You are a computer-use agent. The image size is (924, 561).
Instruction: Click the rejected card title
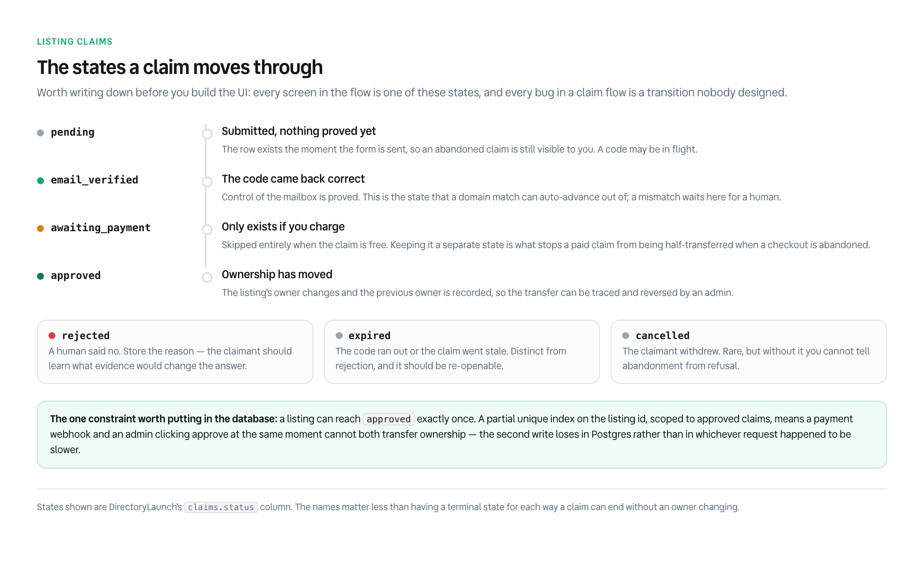tap(85, 336)
